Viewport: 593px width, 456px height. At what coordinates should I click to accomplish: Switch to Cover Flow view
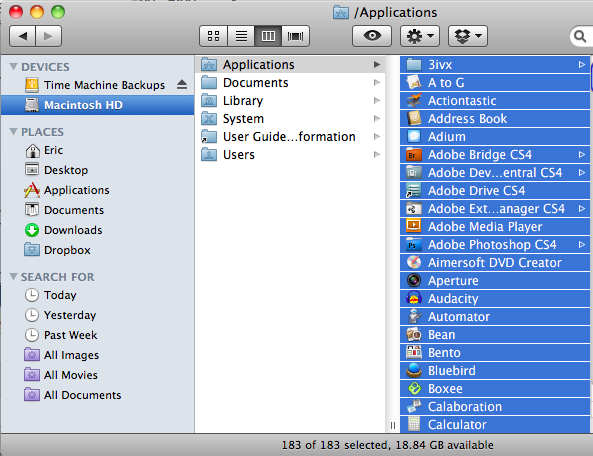(295, 36)
